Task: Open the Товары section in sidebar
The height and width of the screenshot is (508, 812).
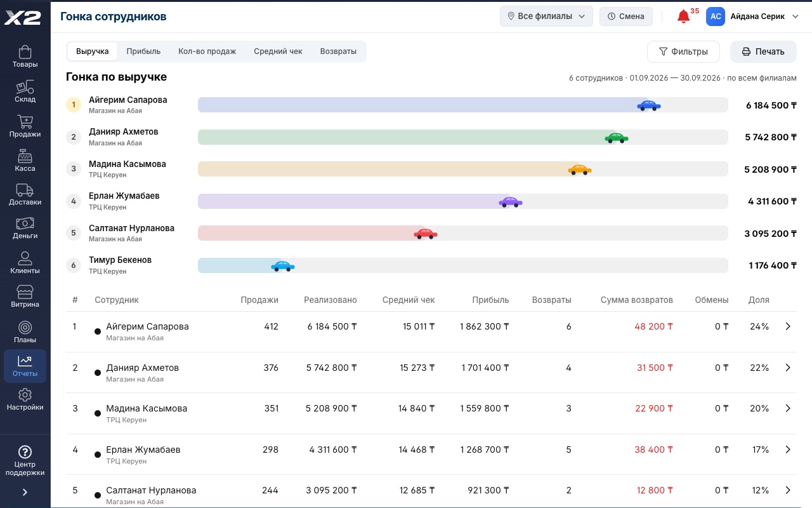Action: (x=25, y=57)
